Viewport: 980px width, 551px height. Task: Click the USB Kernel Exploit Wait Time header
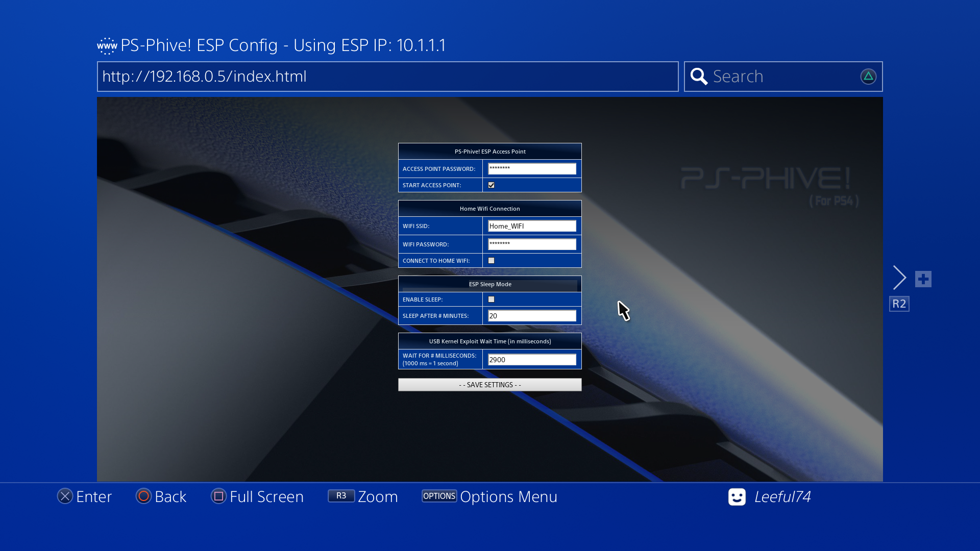(489, 341)
